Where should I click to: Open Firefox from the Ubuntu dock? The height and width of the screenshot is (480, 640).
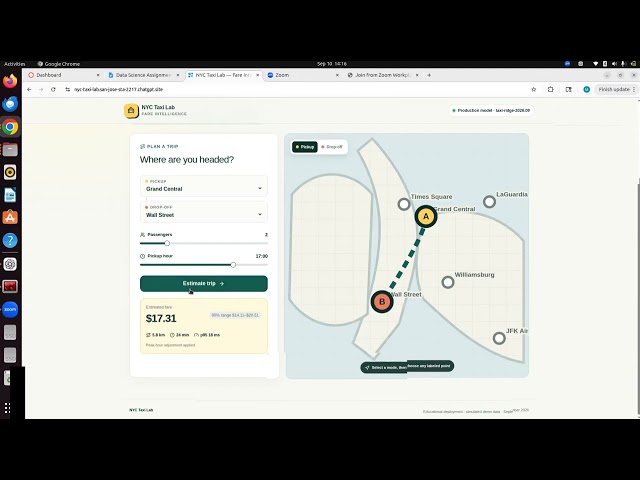(x=10, y=81)
